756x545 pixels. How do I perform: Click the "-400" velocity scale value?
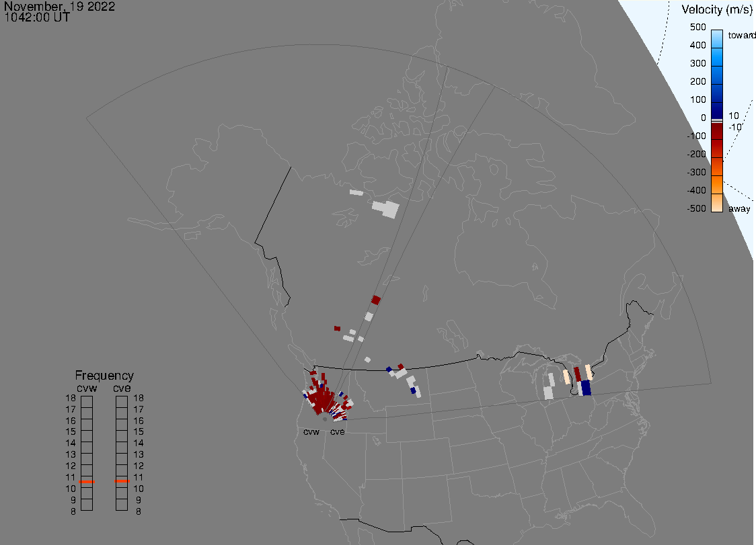696,190
